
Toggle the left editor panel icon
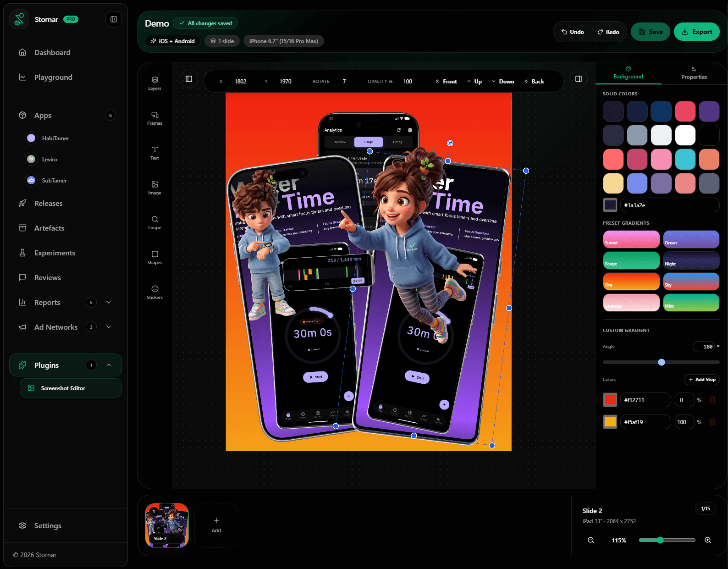click(x=189, y=79)
